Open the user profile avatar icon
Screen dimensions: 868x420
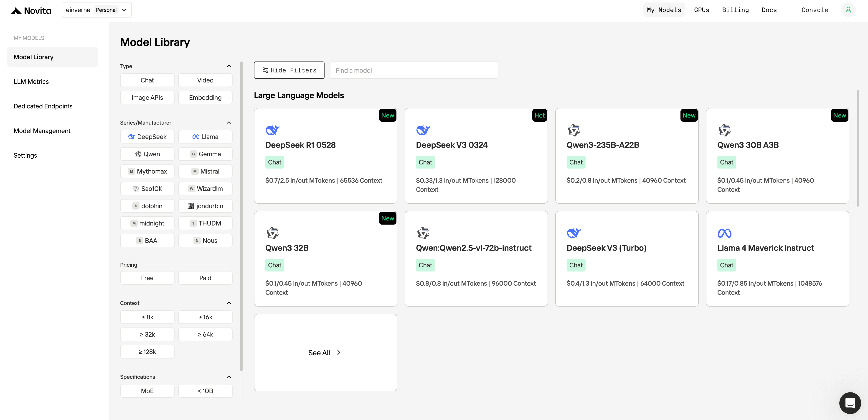pyautogui.click(x=848, y=10)
